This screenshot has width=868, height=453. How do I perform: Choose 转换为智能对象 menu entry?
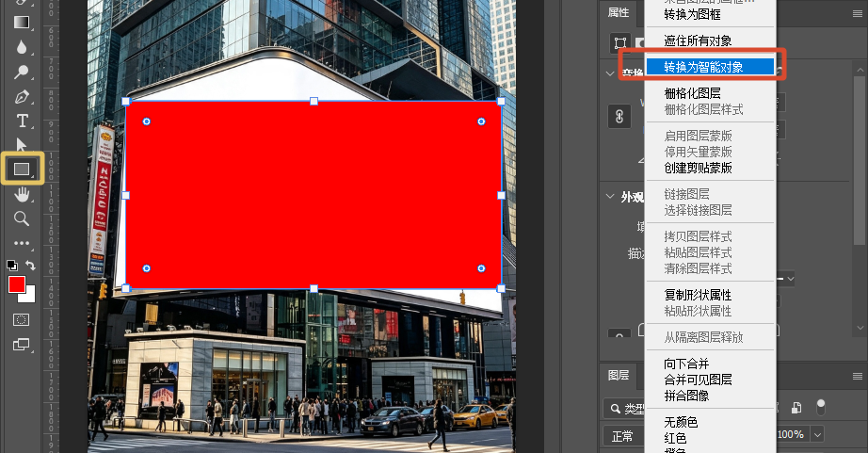coord(711,67)
